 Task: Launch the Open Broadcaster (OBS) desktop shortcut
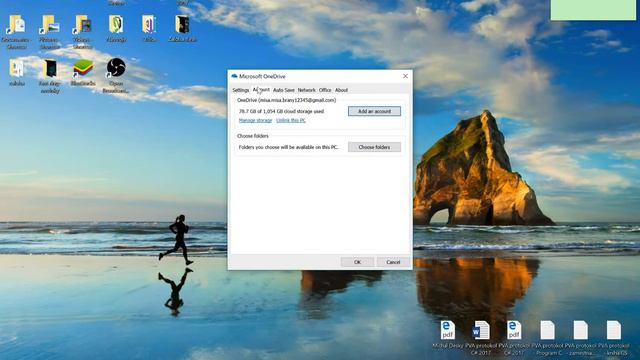116,76
